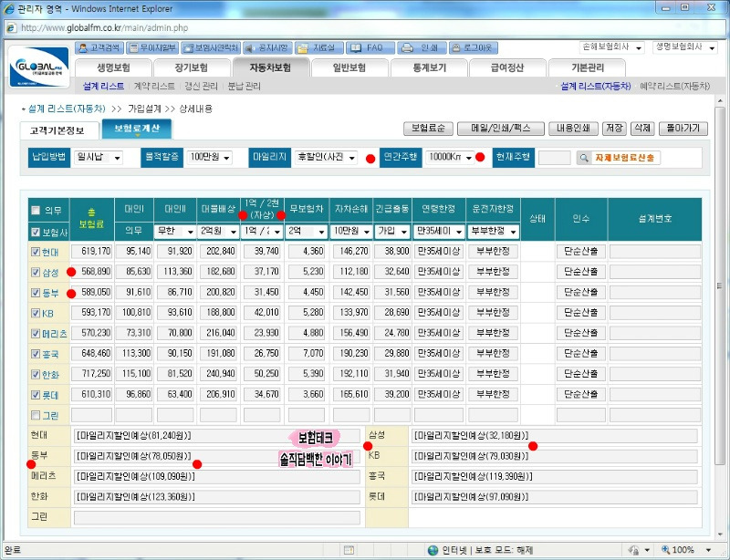Open the 긴급출동 가입 dropdown
The image size is (730, 560).
click(393, 232)
